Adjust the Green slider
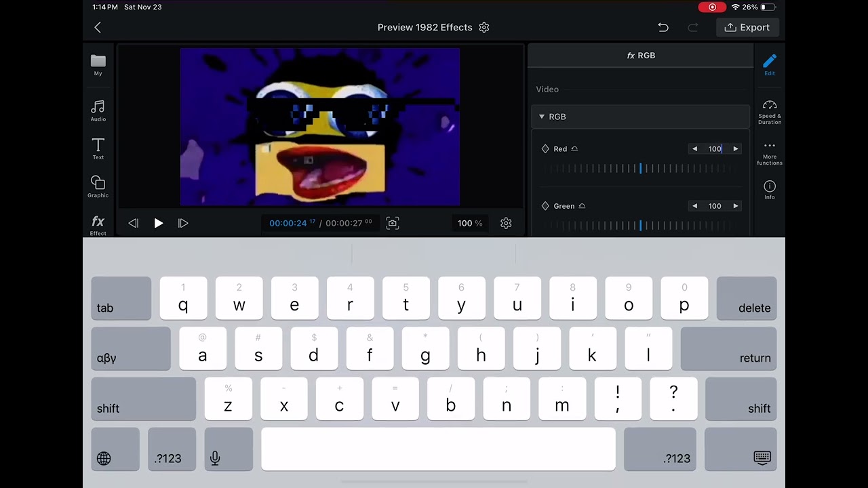 coord(640,225)
